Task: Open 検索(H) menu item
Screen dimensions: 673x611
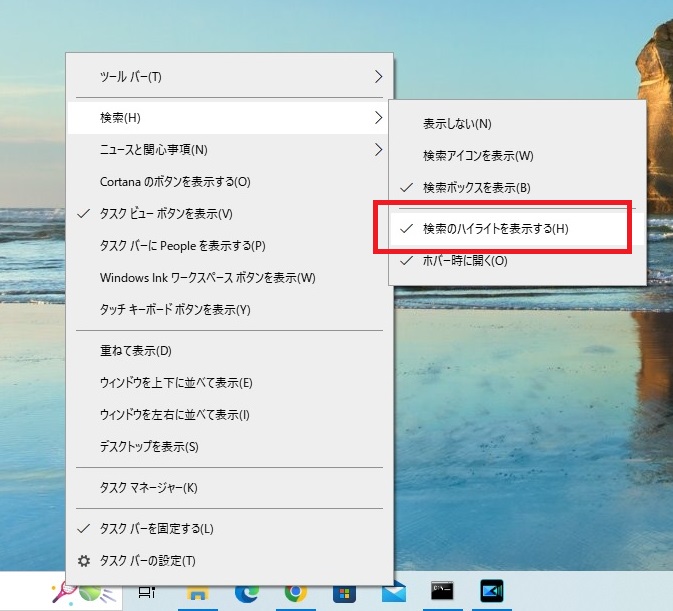Action: click(x=229, y=117)
